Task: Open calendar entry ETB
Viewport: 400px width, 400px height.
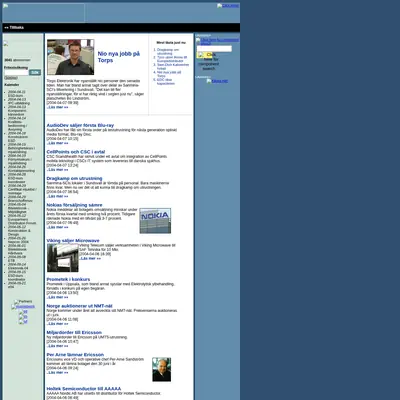Action: [11, 261]
